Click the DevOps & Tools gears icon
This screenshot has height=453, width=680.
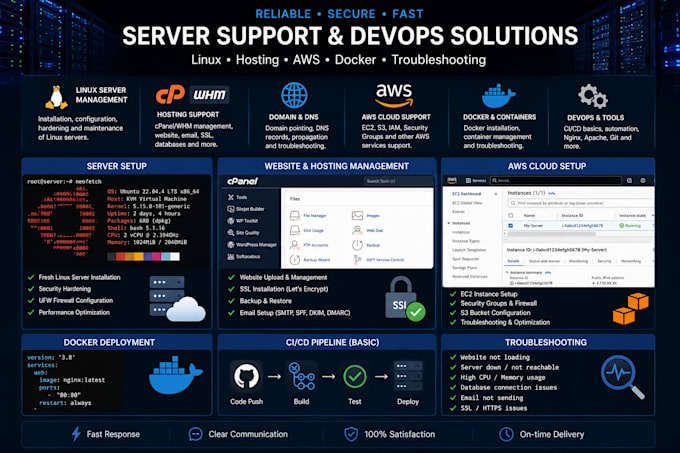coord(593,96)
